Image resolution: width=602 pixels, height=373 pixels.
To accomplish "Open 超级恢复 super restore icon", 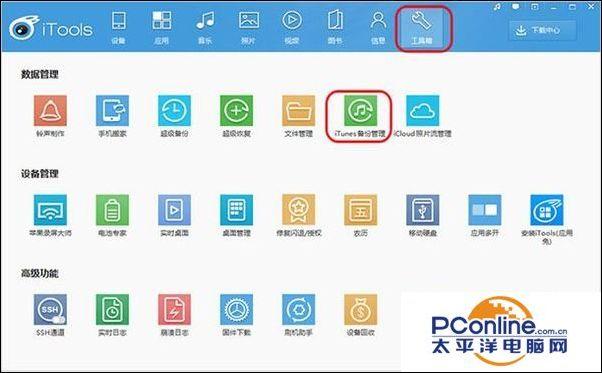I will [x=236, y=111].
